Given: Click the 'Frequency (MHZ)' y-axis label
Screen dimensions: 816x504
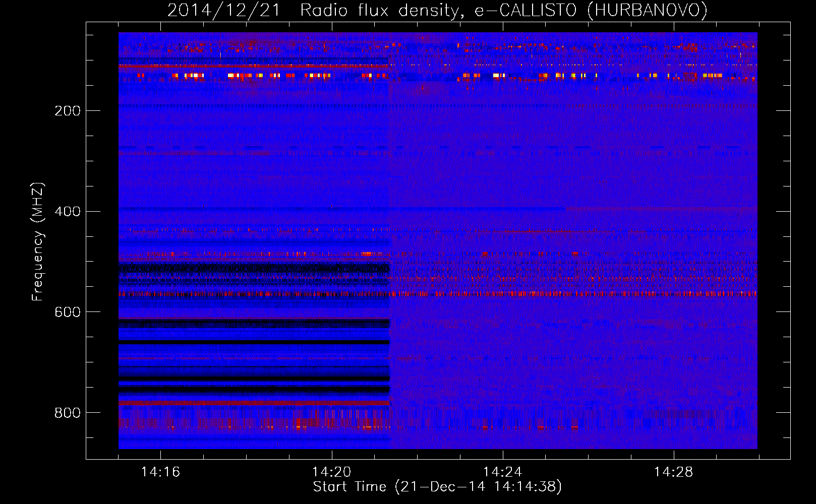Looking at the screenshot, I should point(38,242).
